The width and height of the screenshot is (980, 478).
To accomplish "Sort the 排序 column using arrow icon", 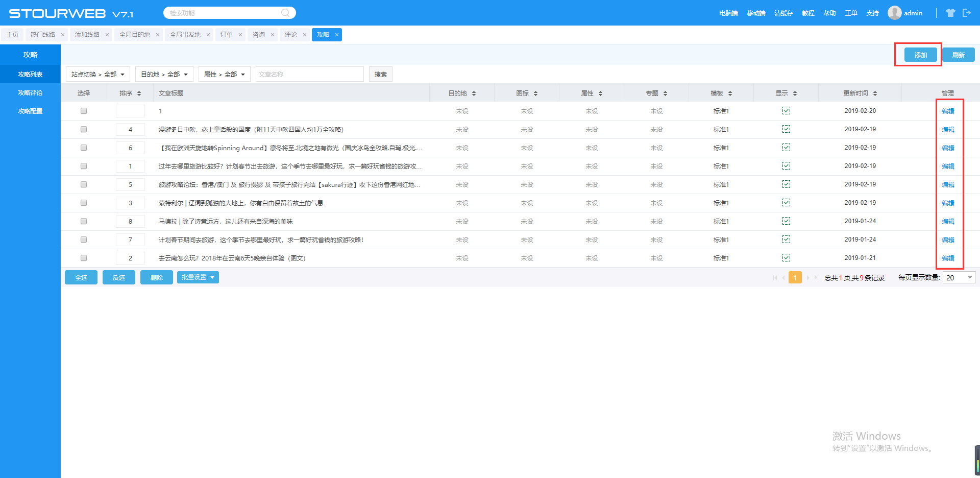I will (x=139, y=93).
